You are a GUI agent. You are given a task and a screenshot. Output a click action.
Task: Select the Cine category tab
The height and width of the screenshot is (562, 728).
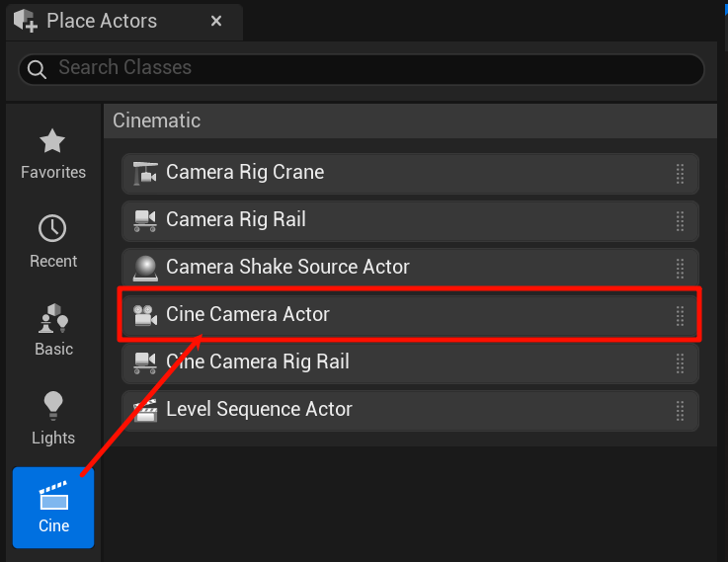click(53, 508)
